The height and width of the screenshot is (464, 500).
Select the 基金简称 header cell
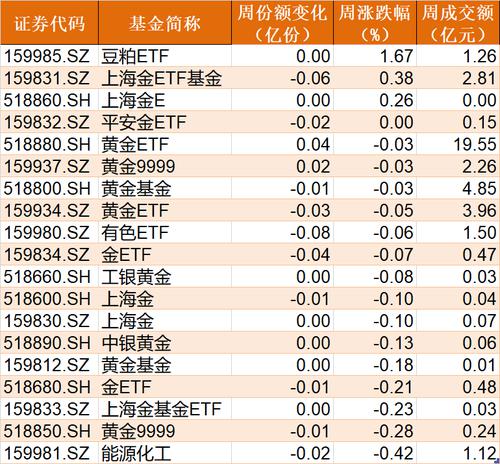165,23
